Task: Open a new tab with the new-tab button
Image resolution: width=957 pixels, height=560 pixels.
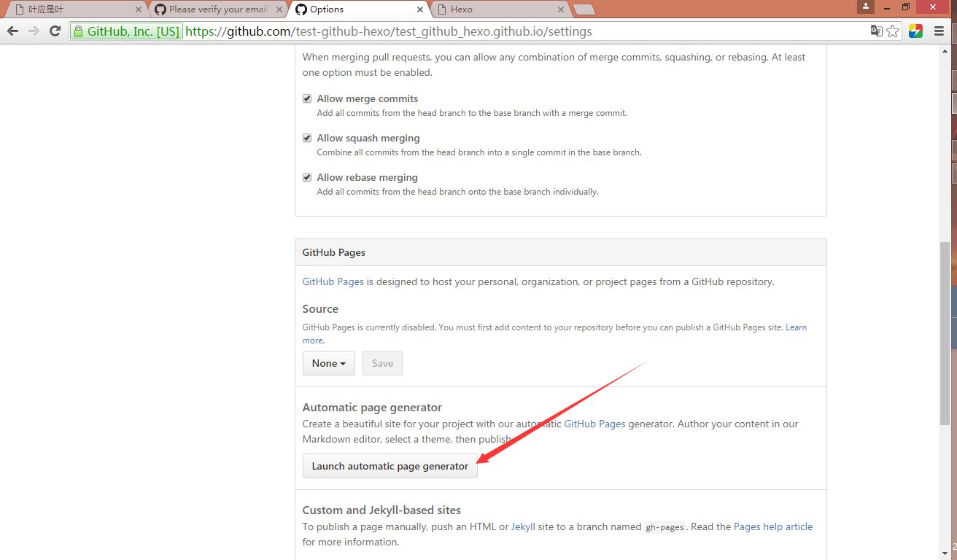Action: pos(584,9)
